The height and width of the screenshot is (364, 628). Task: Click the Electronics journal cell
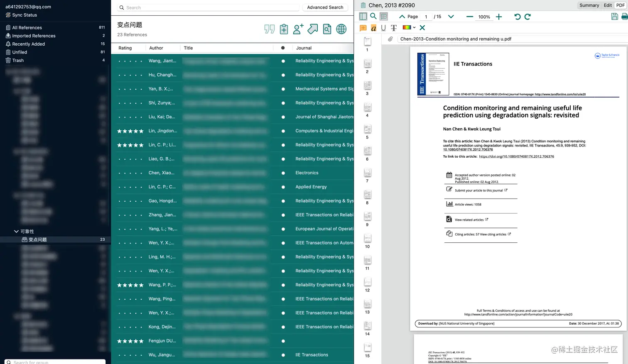307,173
